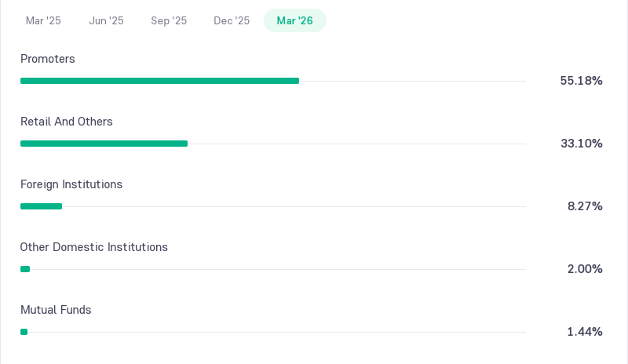
Task: Select the Mar '25 tab
Action: point(43,20)
